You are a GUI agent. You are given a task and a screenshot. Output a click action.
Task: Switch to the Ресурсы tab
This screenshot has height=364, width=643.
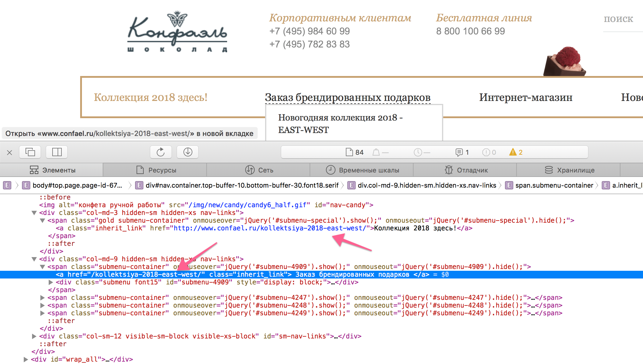click(x=155, y=170)
